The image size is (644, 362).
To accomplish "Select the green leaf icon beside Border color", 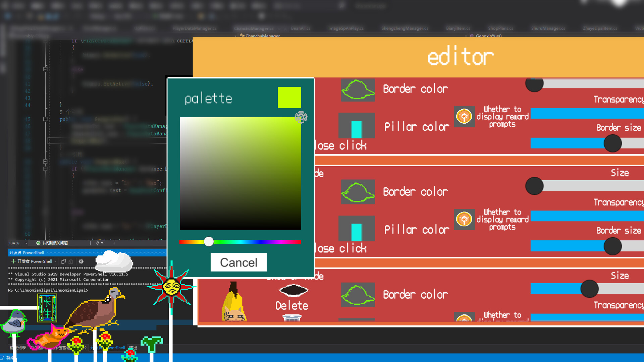I will pyautogui.click(x=358, y=89).
